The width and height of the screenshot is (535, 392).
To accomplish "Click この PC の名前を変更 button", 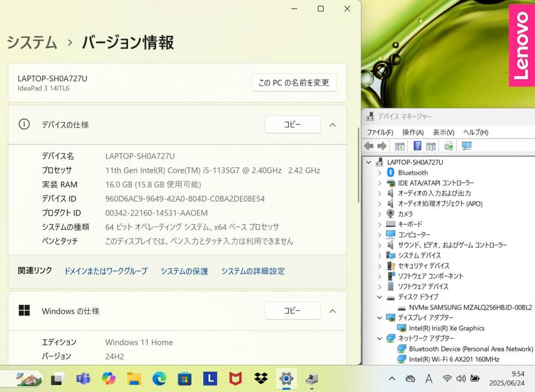I will [294, 82].
